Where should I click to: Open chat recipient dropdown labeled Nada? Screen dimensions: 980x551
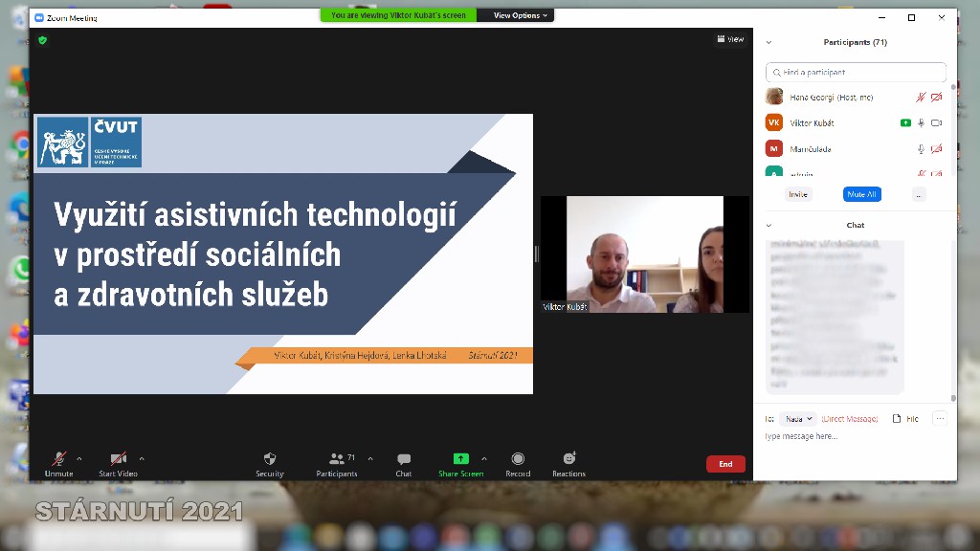(x=797, y=419)
